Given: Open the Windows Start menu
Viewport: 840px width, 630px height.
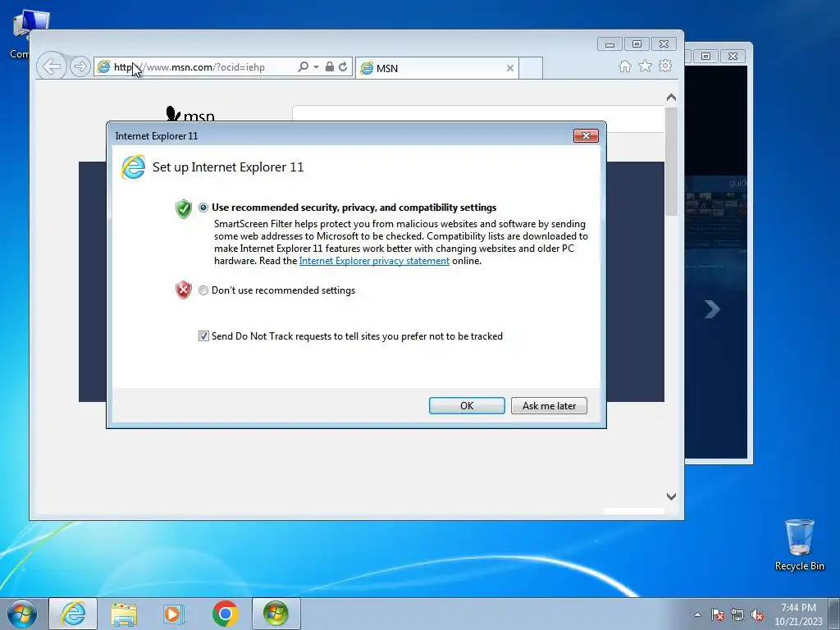Looking at the screenshot, I should pyautogui.click(x=22, y=614).
